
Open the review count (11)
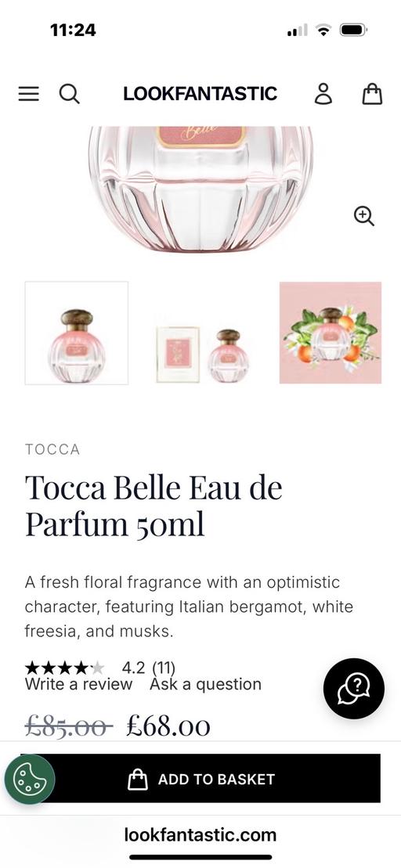(x=164, y=668)
